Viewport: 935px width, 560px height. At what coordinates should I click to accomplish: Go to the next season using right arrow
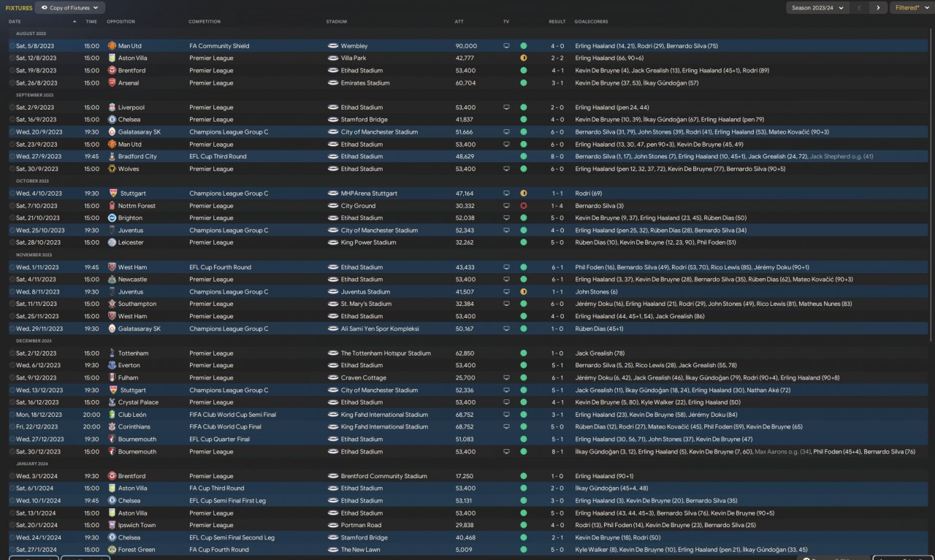pyautogui.click(x=878, y=8)
